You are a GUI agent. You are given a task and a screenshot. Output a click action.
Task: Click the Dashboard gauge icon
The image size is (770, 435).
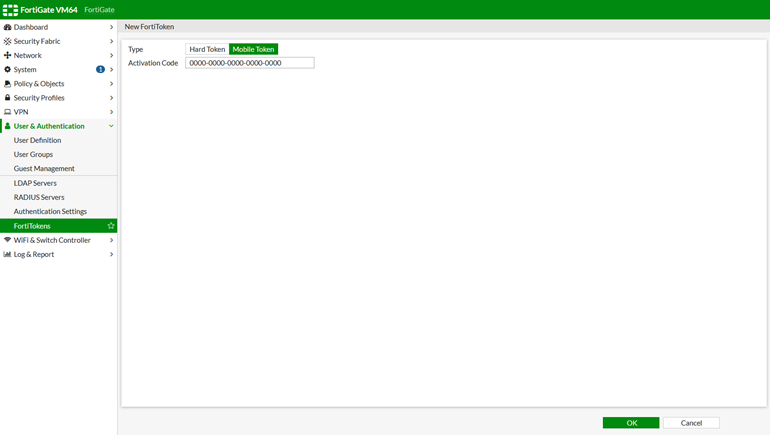pos(7,27)
